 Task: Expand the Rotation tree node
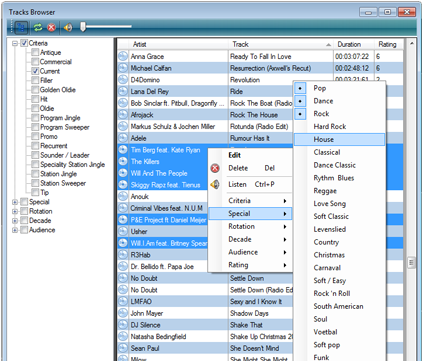coord(15,211)
